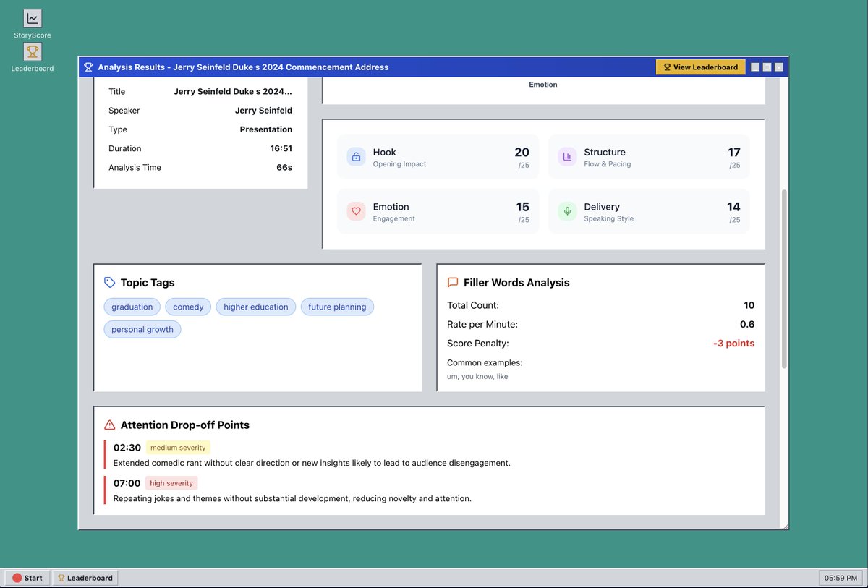Viewport: 868px width, 588px height.
Task: Click the medium severity badge
Action: click(178, 448)
